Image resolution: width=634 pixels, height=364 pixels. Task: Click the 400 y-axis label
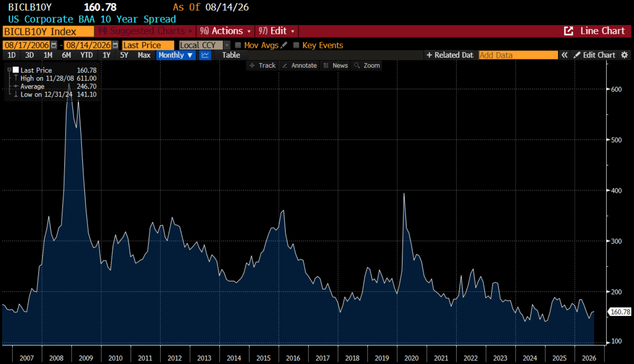(617, 190)
